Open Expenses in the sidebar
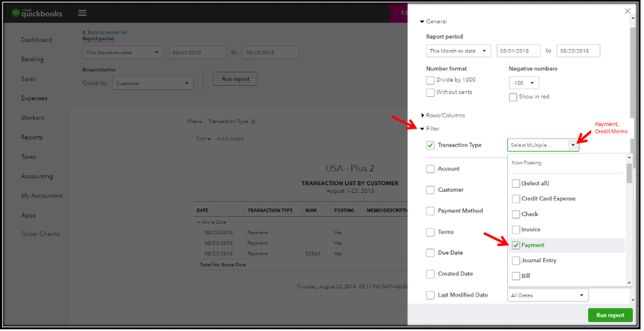644x331 pixels. coord(34,98)
